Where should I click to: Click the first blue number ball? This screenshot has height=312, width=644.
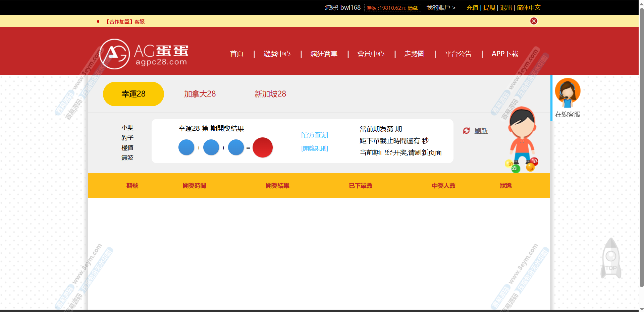[x=186, y=147]
